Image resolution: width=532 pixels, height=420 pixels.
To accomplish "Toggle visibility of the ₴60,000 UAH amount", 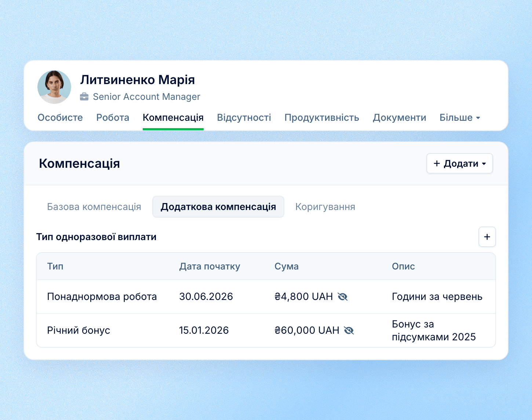I will click(349, 330).
